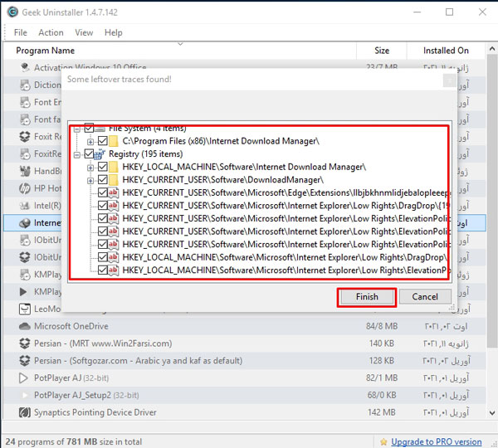Select PotPlayer AJ 82/1 MB size cell
This screenshot has width=498, height=448.
[x=382, y=377]
